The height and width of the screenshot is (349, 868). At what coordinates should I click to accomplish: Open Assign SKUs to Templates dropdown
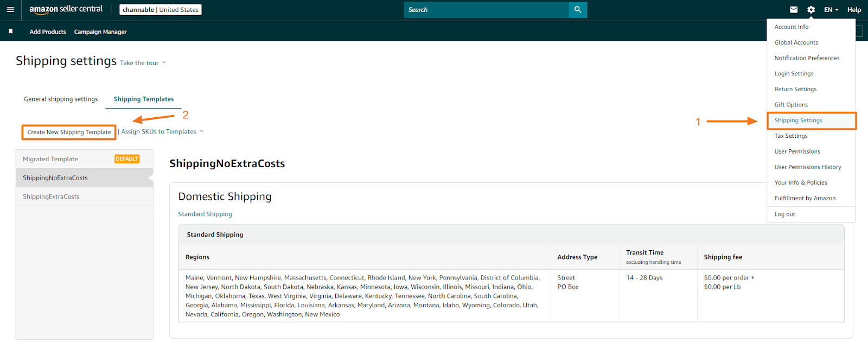(162, 131)
